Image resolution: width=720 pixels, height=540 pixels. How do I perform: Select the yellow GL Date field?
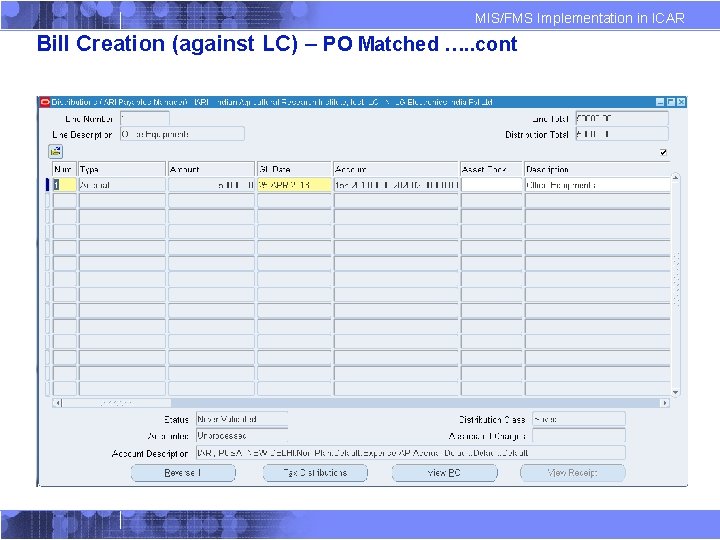point(294,185)
